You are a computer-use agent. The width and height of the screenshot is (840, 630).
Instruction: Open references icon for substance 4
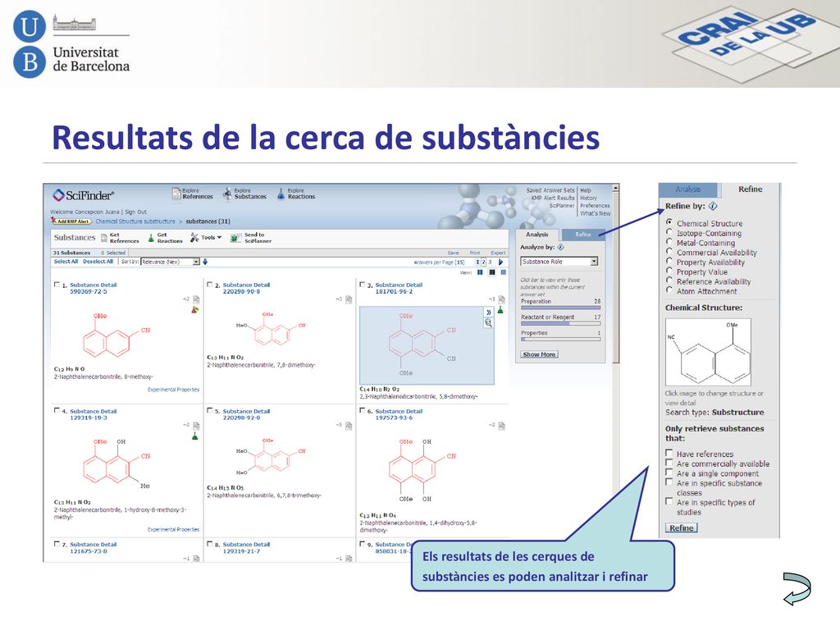(x=197, y=426)
